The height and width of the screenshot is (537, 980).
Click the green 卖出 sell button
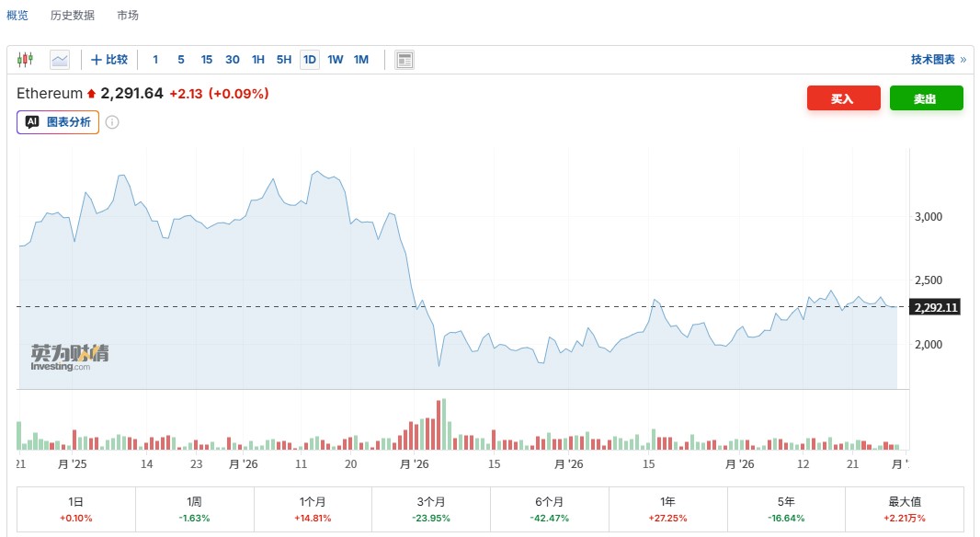(x=926, y=98)
